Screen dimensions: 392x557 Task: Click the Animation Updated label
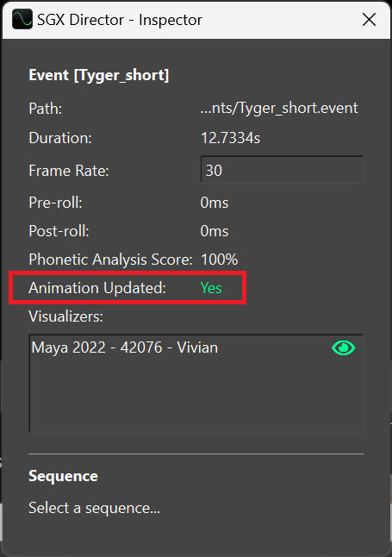point(97,288)
